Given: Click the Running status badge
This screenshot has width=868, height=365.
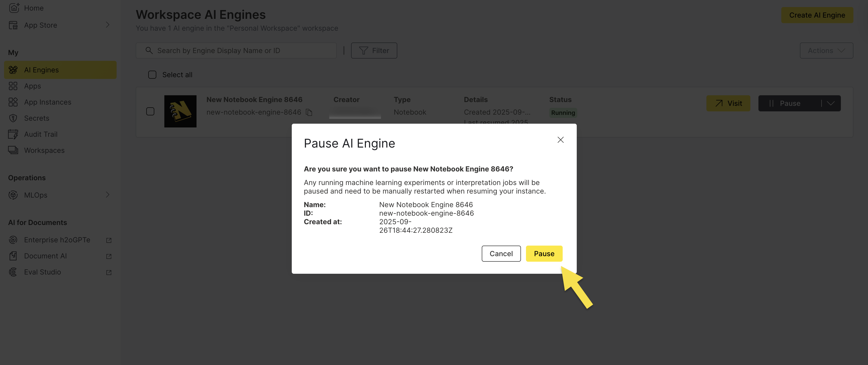Looking at the screenshot, I should click(x=563, y=113).
